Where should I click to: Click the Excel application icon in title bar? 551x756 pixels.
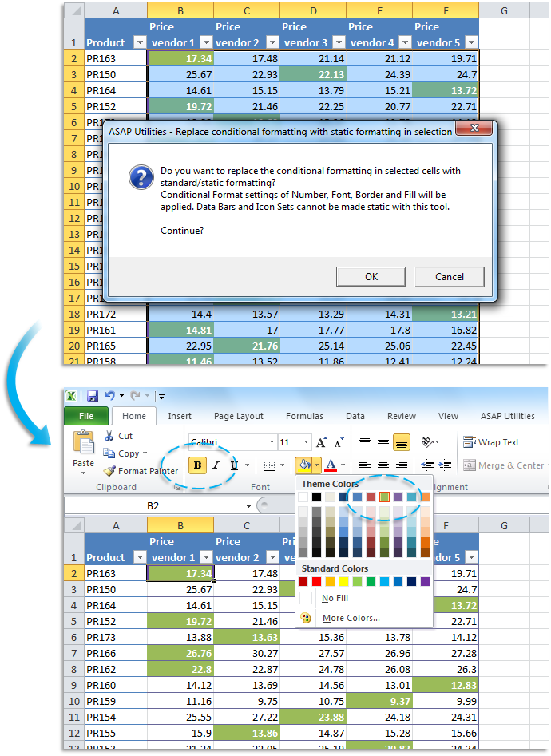71,396
